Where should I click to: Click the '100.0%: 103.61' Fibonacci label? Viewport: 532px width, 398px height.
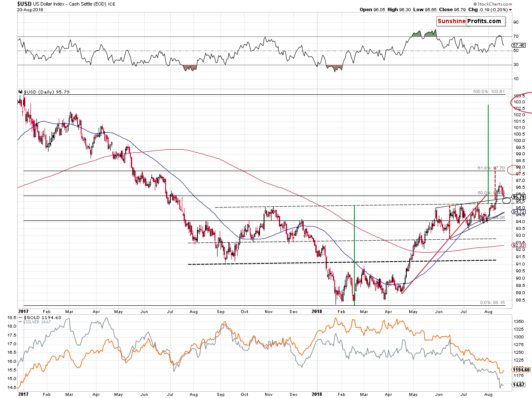click(x=489, y=92)
